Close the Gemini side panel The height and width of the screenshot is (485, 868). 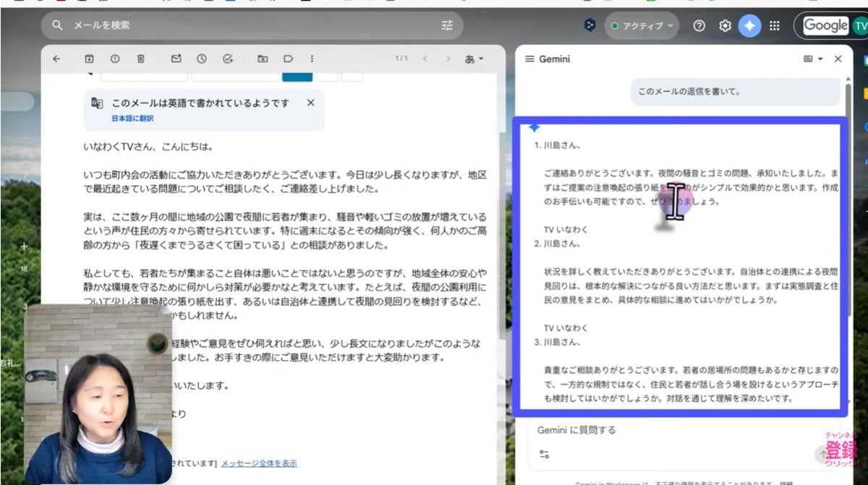pyautogui.click(x=838, y=59)
